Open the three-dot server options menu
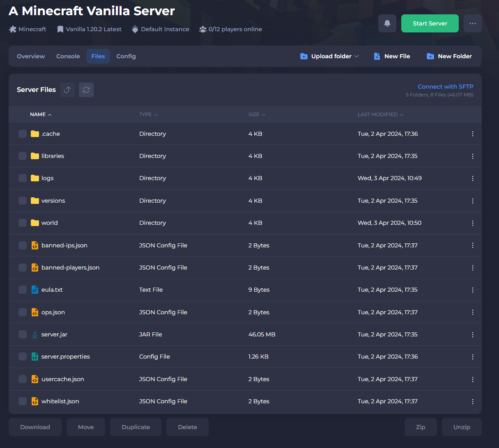This screenshot has height=448, width=499. 472,23
